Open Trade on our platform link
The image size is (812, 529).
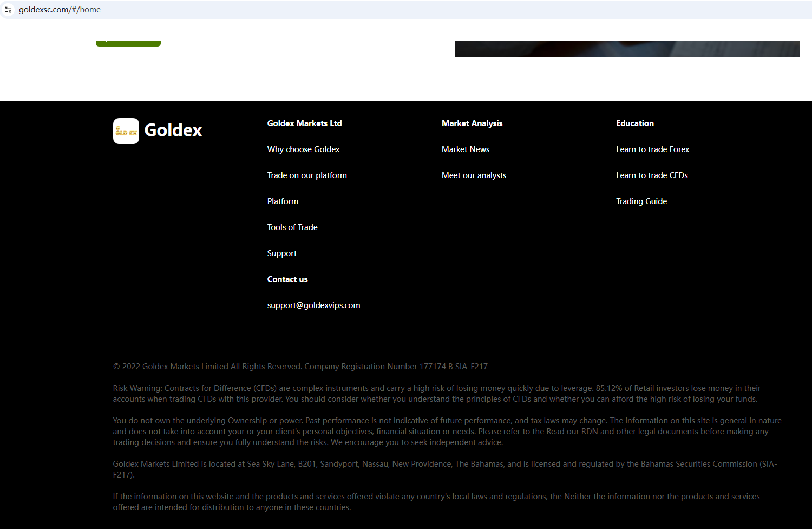307,175
